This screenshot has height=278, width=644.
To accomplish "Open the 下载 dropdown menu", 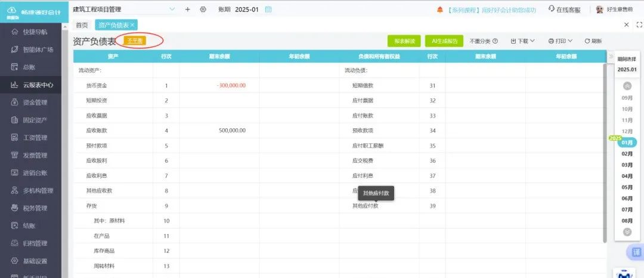I will (523, 41).
